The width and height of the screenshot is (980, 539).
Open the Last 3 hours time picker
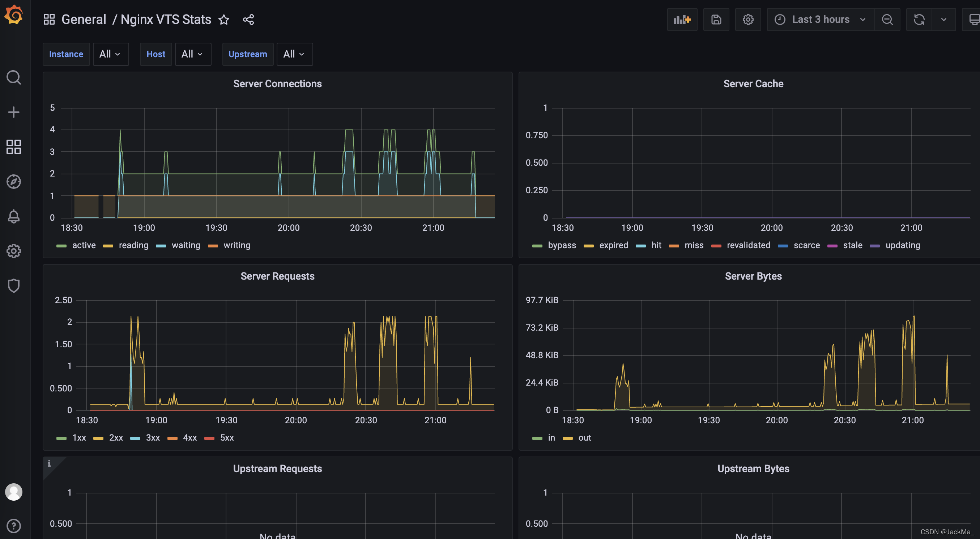tap(821, 20)
